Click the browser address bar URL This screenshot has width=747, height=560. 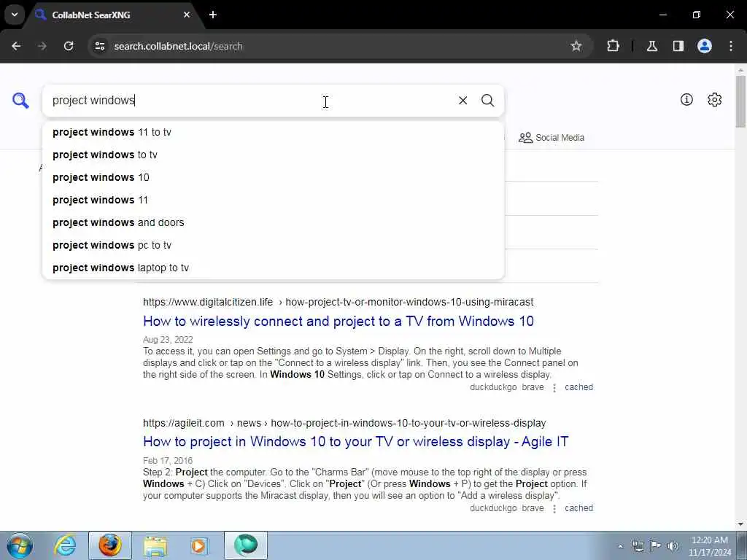[x=178, y=46]
